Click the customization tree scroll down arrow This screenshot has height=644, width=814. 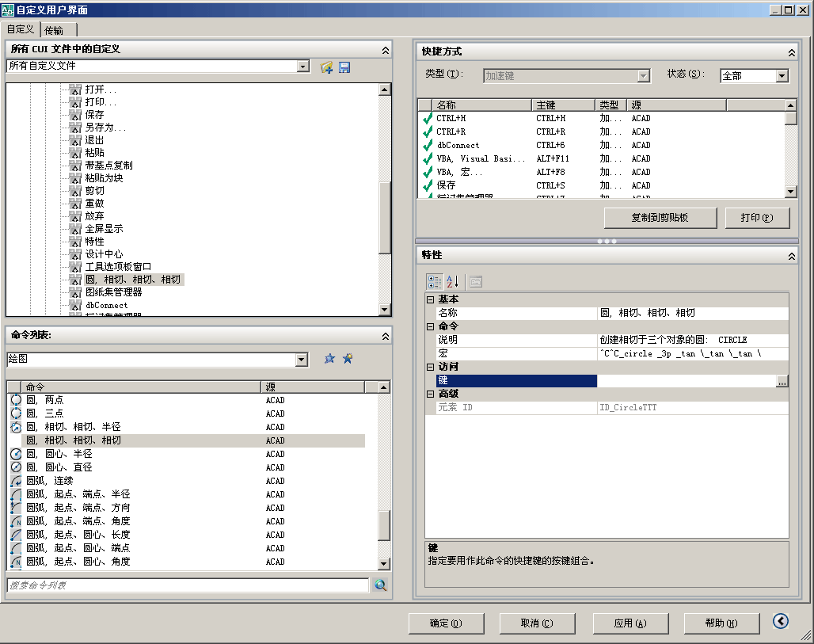(x=384, y=310)
